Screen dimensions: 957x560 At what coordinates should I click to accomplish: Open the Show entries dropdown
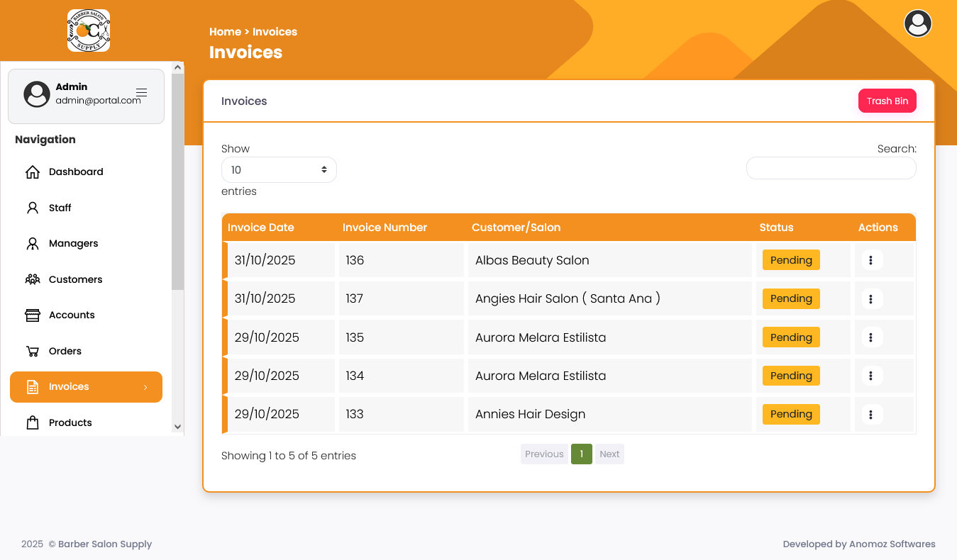(x=279, y=170)
